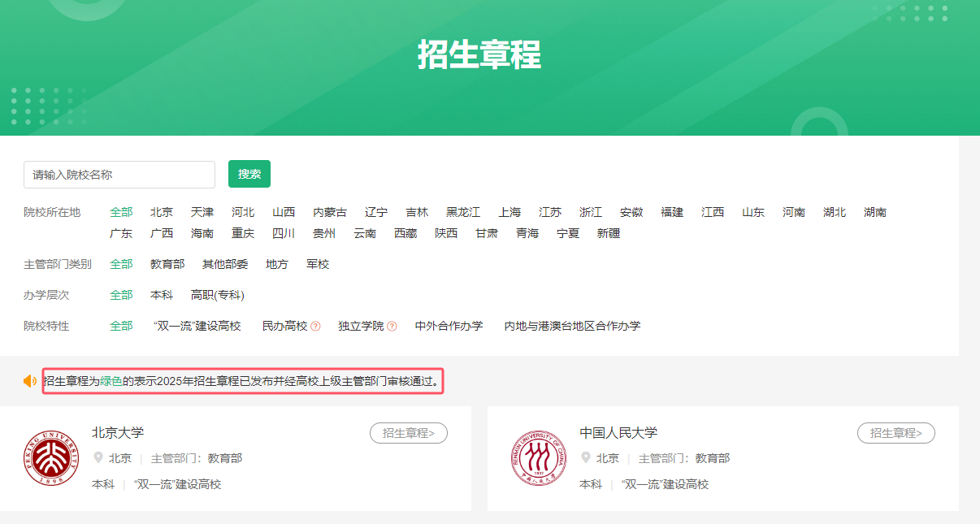This screenshot has height=524, width=980.
Task: Filter school location by 北京
Action: pos(162,212)
